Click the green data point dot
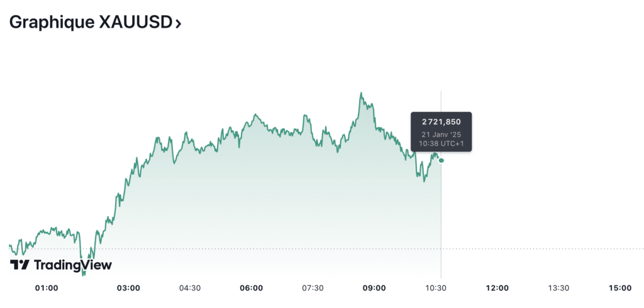The image size is (644, 308). pos(441,160)
